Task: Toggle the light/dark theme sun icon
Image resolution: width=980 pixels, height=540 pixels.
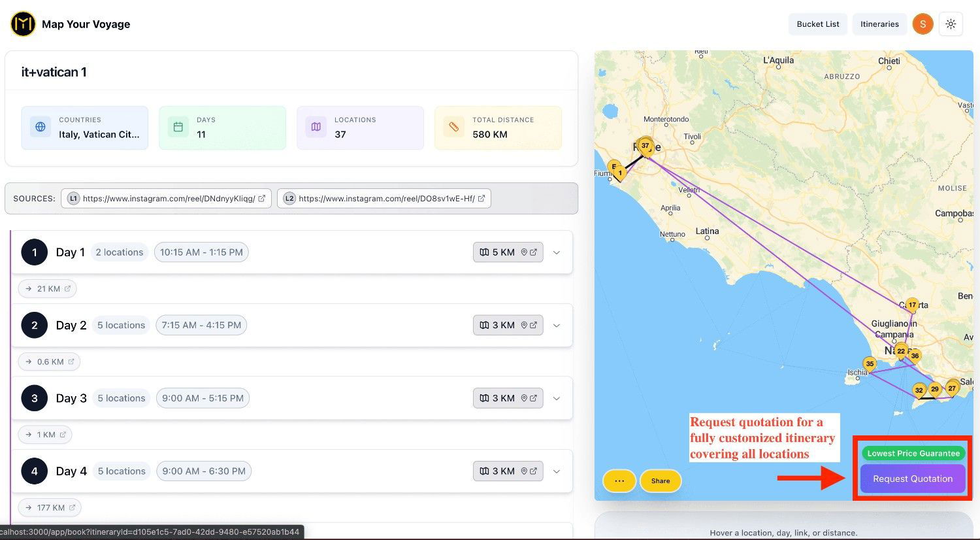Action: [x=951, y=24]
